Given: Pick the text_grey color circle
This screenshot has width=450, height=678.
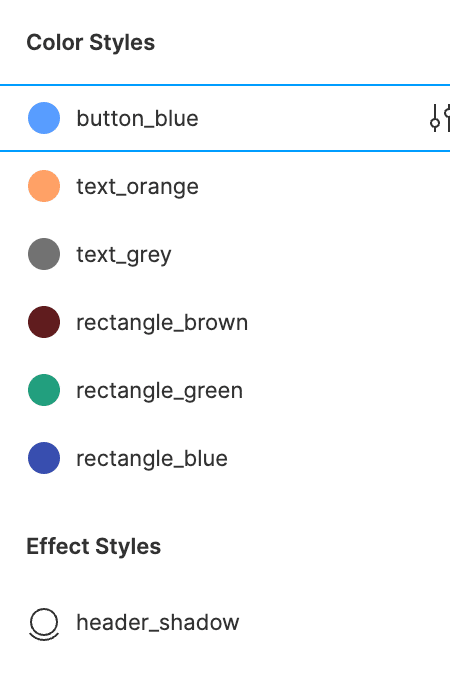Looking at the screenshot, I should tap(44, 254).
